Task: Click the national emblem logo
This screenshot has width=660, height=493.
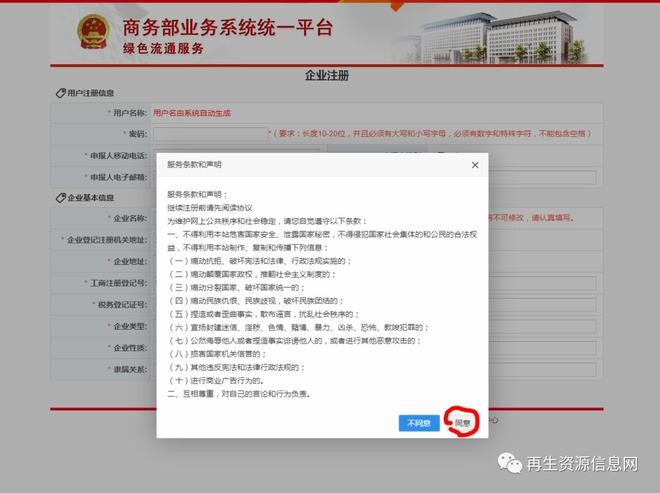Action: pyautogui.click(x=96, y=33)
